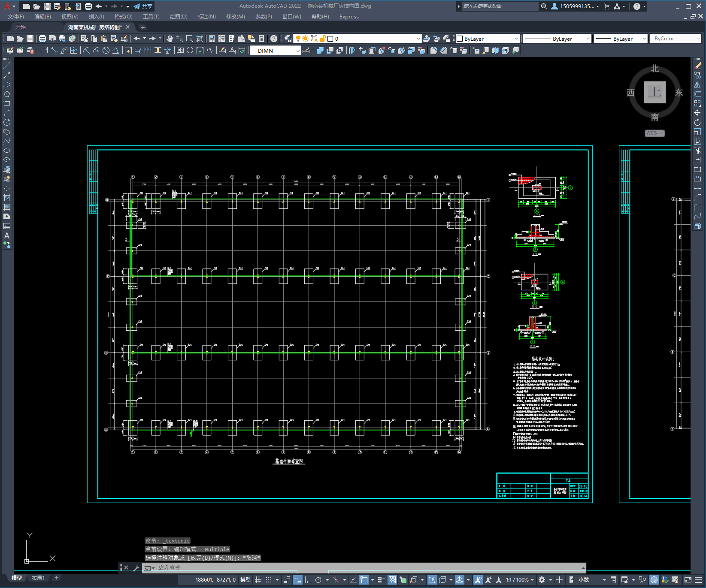
Task: Click the Plot print icon
Action: point(42,39)
